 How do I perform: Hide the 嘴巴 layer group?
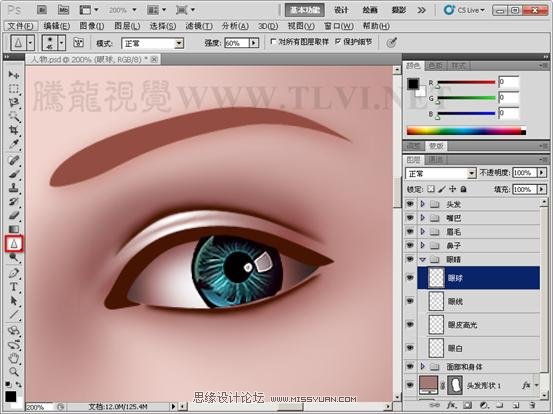pos(410,218)
